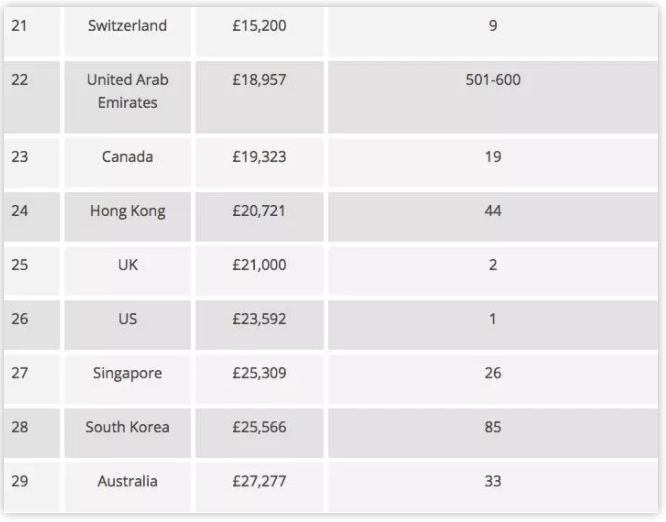Select the £27,277 cost cell
Viewport: 666px width, 522px height.
click(259, 487)
